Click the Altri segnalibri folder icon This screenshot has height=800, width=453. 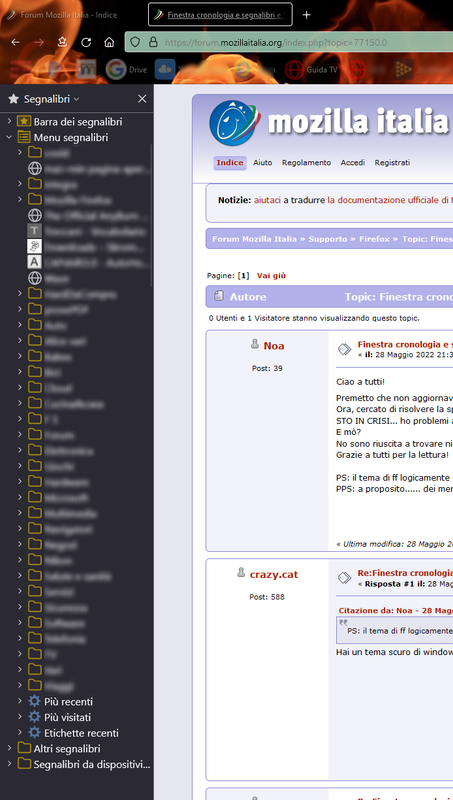coord(24,748)
